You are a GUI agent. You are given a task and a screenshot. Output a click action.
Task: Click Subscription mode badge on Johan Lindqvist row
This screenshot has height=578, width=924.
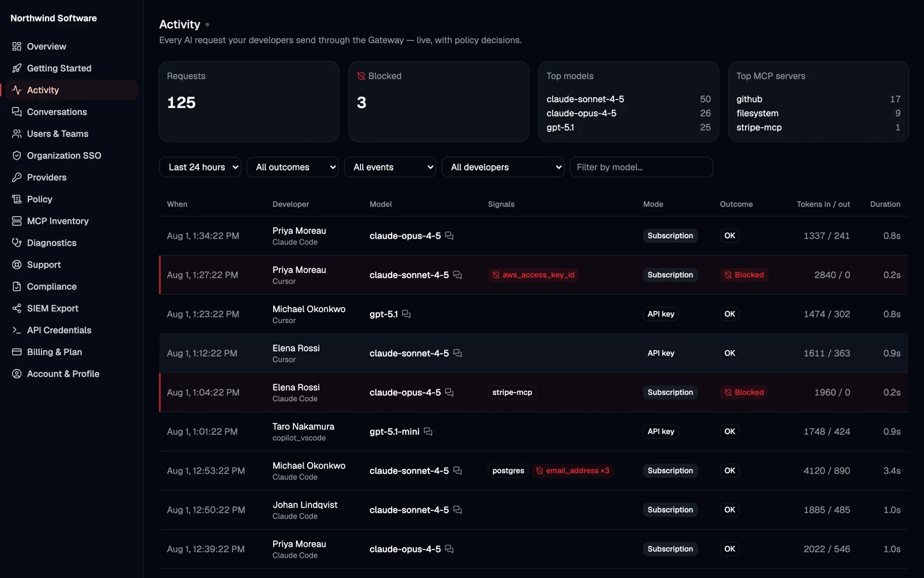[670, 510]
